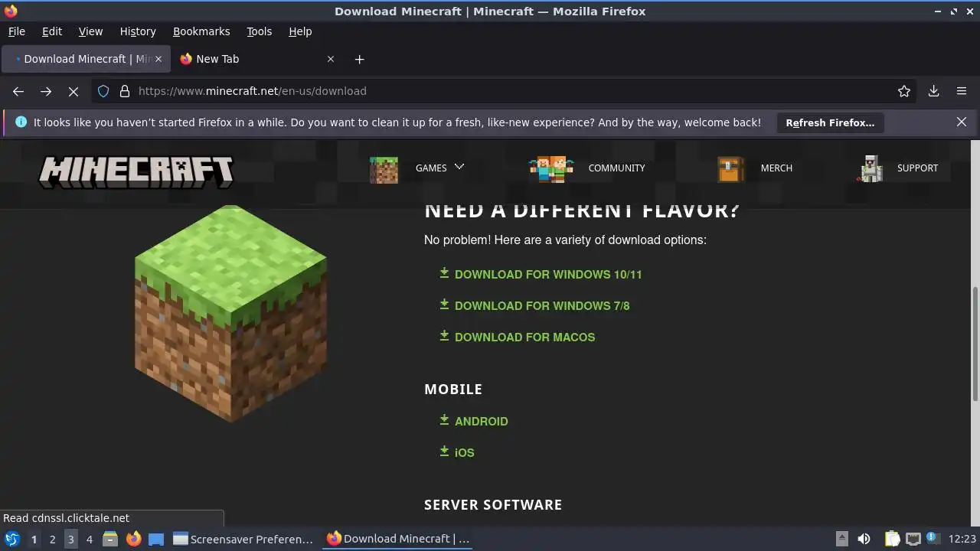Screen dimensions: 980x551
Task: Open Firefox hamburger application menu
Action: [962, 91]
